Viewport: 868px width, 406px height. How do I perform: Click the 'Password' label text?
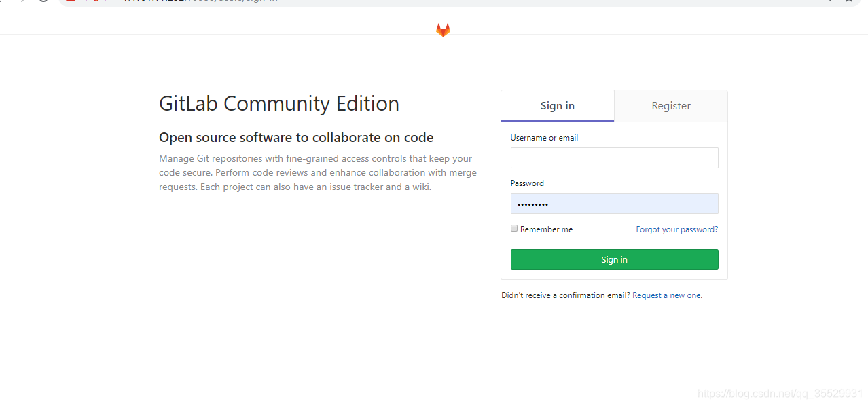point(527,183)
